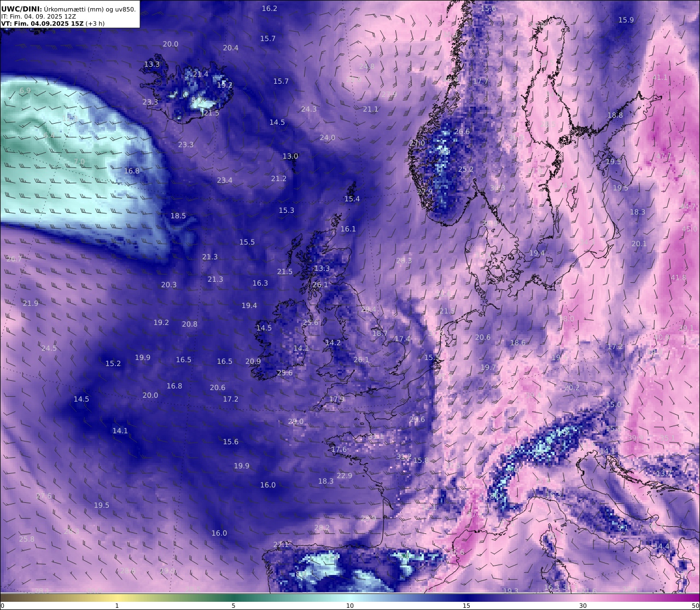Click the map value '14.4'
Screen dimensions: 700x610
click(x=662, y=546)
